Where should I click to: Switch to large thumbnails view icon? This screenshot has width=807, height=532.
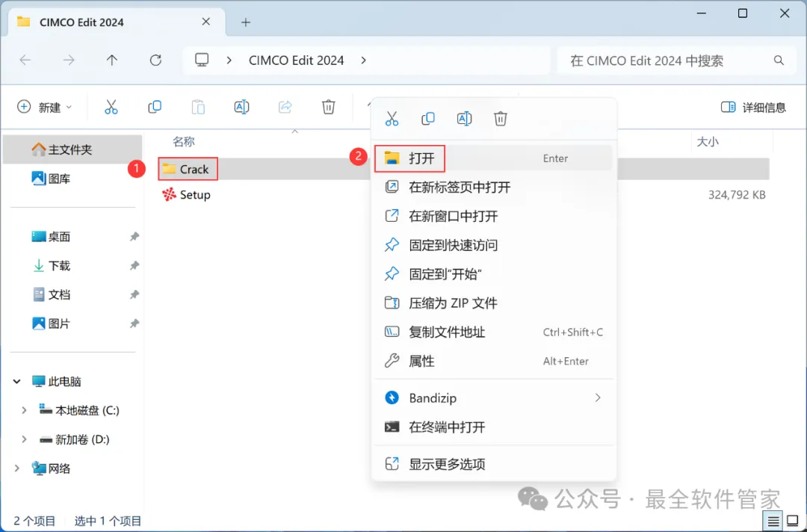[x=793, y=522]
